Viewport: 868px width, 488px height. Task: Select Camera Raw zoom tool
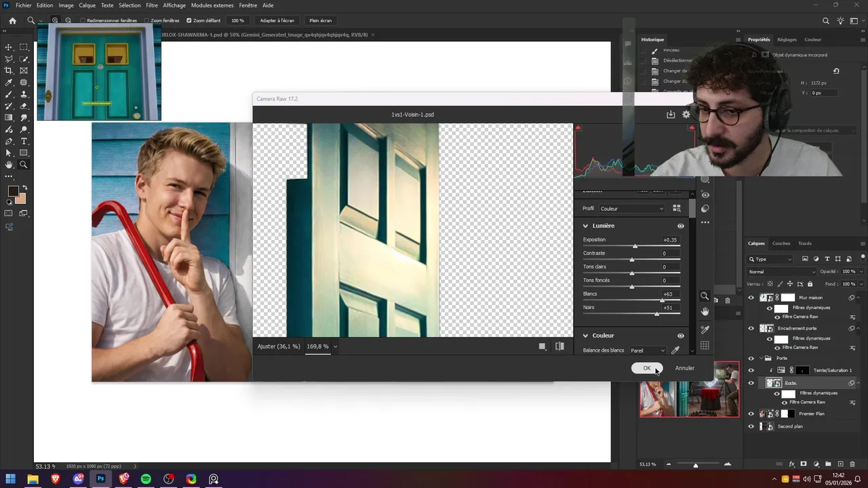pos(705,296)
